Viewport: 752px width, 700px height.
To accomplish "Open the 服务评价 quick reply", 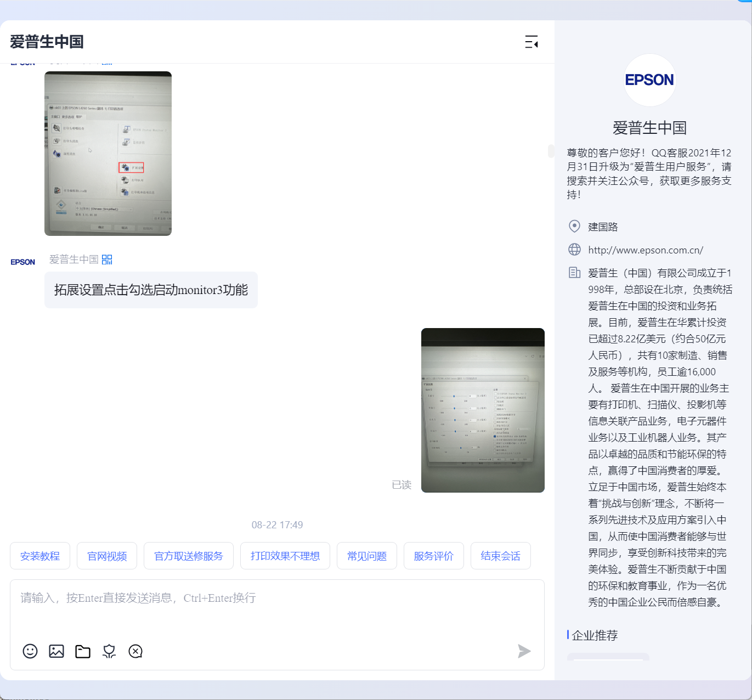I will 434,556.
